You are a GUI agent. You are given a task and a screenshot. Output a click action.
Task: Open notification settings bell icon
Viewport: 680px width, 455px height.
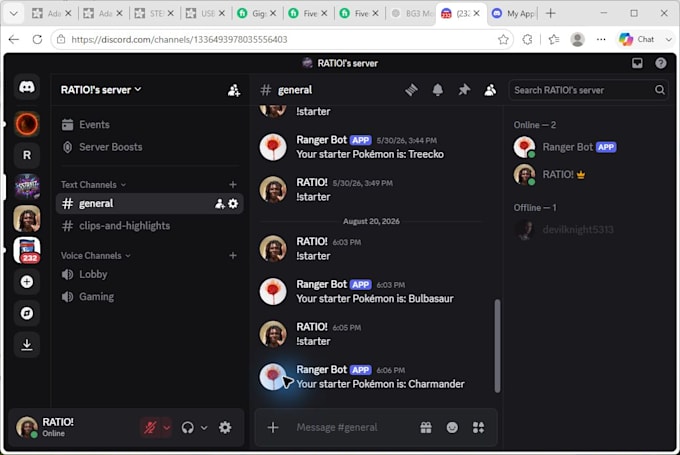(x=438, y=90)
